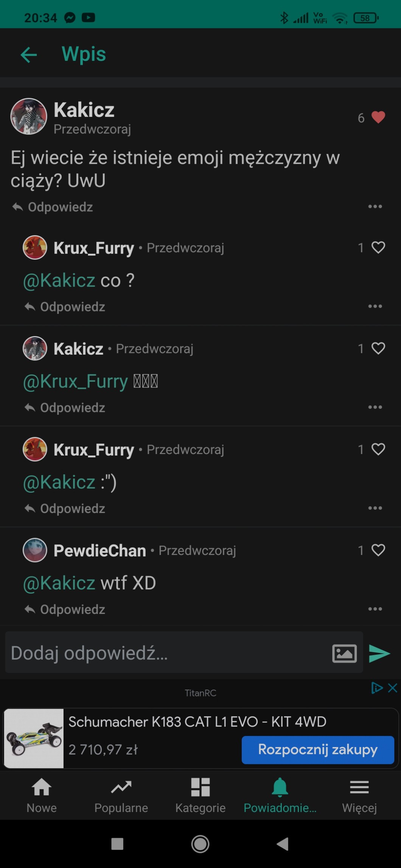
Task: Open the Nowe home tab
Action: click(x=42, y=795)
